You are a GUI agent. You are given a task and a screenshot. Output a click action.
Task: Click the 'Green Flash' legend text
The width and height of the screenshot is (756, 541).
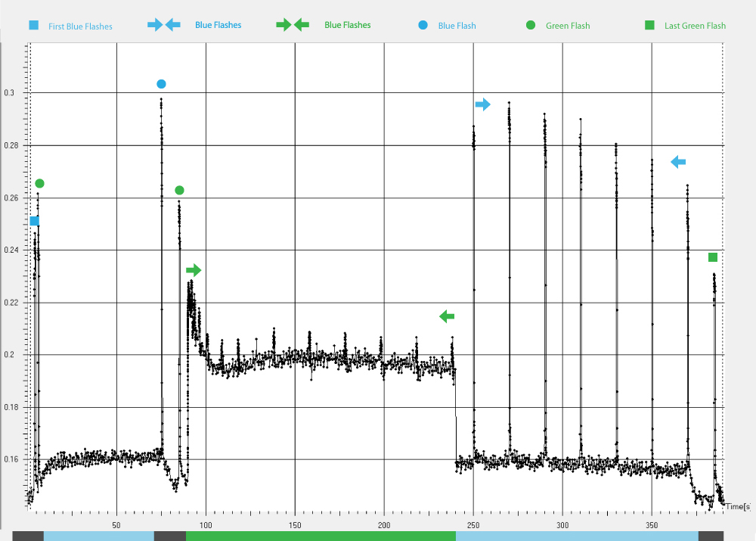click(x=568, y=26)
